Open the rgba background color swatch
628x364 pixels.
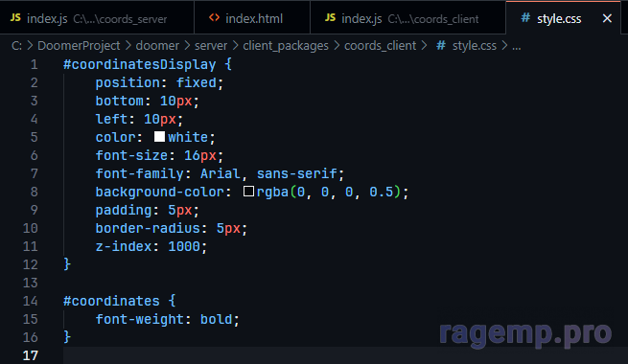(x=248, y=192)
